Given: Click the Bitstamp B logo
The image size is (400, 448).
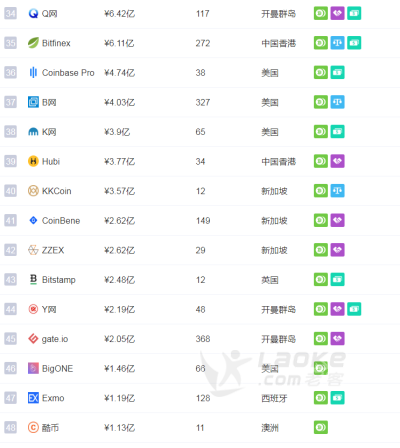Looking at the screenshot, I should click(33, 279).
